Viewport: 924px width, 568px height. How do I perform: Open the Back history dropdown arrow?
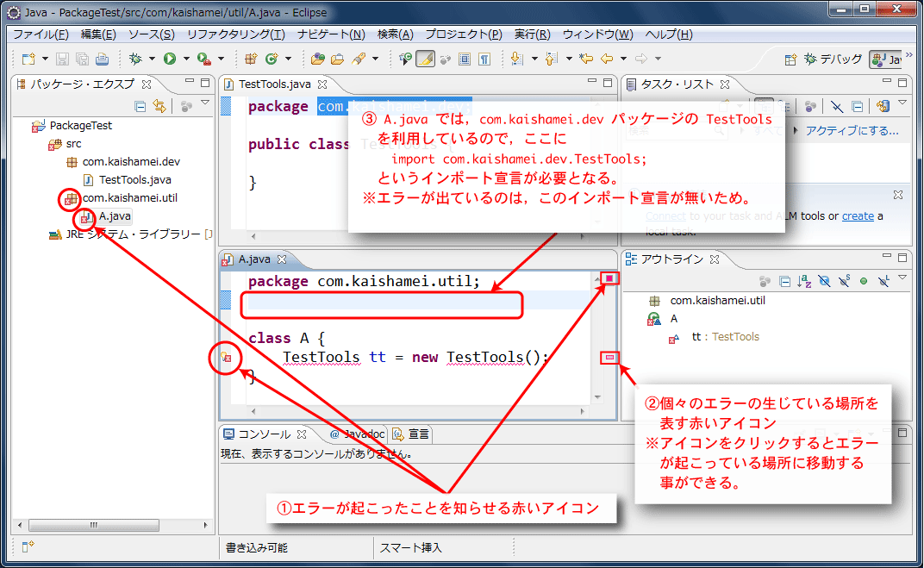(x=623, y=59)
